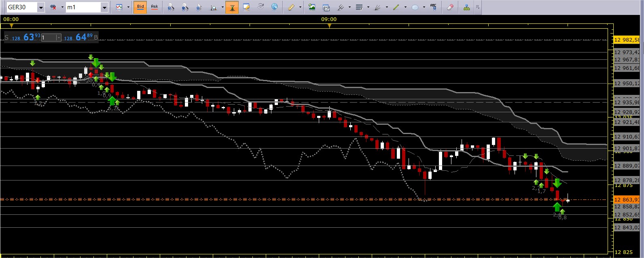
Task: Select the ABC text label tool
Action: click(x=433, y=7)
